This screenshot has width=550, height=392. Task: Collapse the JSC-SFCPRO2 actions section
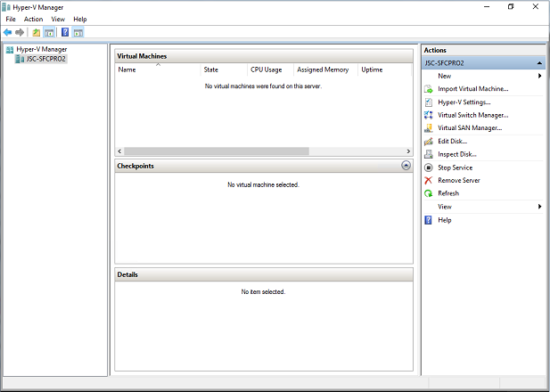[539, 63]
